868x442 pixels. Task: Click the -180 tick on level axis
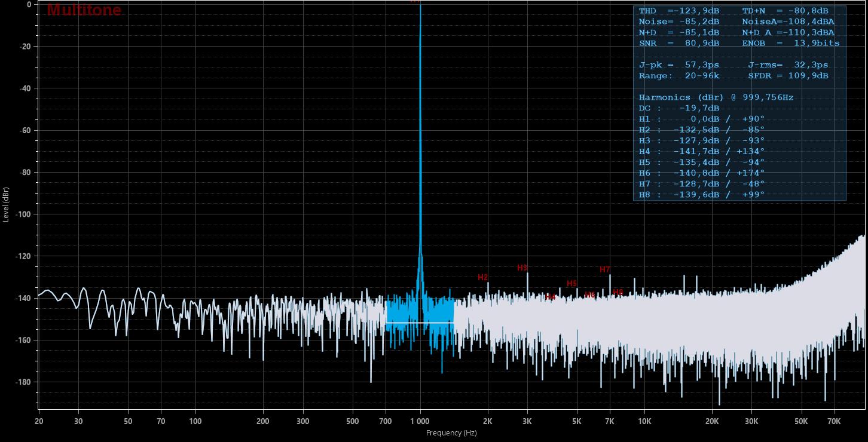24,382
